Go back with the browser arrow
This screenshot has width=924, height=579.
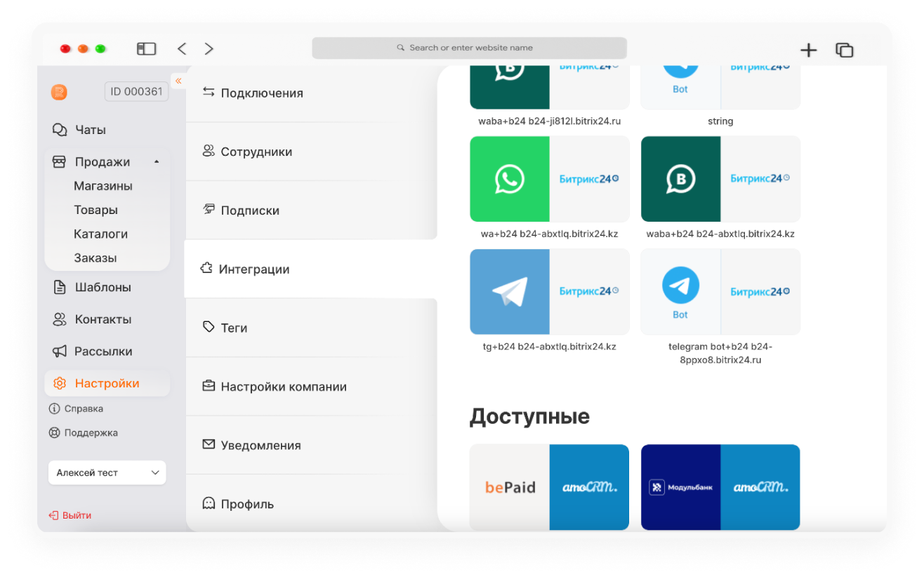[182, 48]
